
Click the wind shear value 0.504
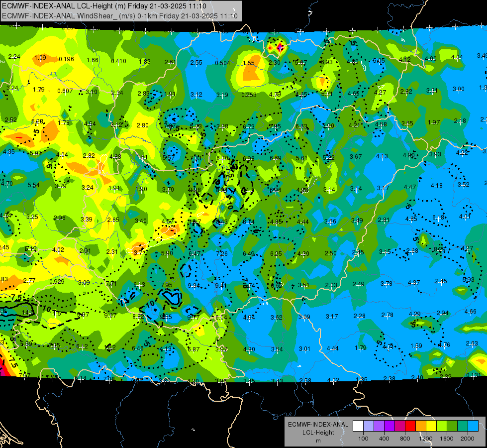222,63
